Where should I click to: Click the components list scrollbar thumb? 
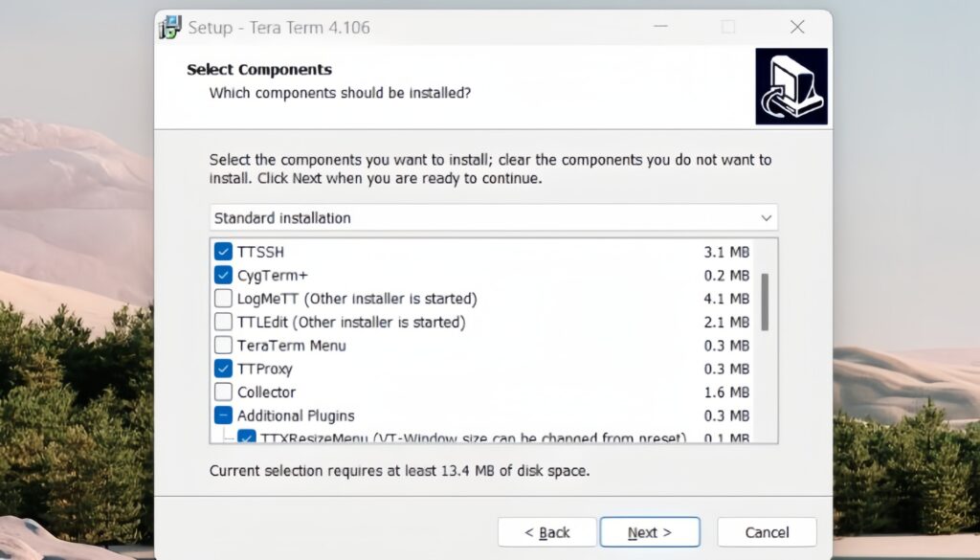pos(765,302)
